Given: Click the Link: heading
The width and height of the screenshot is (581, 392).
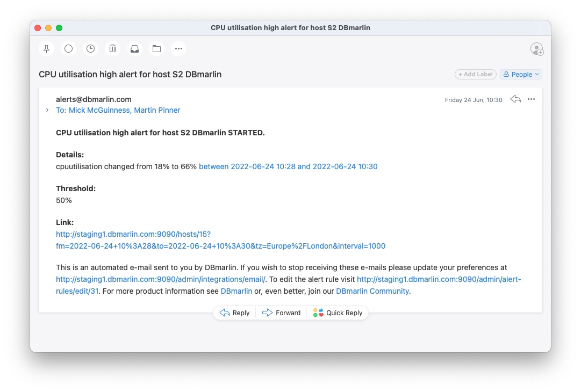Looking at the screenshot, I should tap(65, 222).
